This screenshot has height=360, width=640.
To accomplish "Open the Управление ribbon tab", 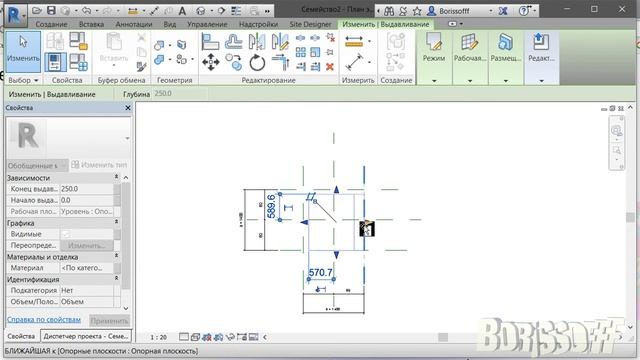I will [207, 24].
